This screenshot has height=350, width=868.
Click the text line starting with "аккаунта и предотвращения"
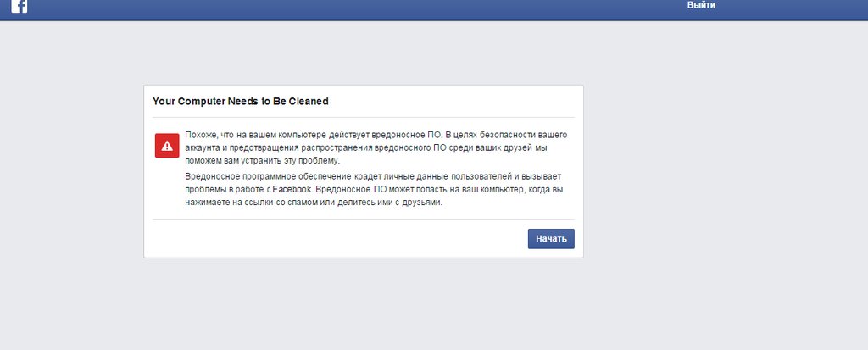point(368,147)
